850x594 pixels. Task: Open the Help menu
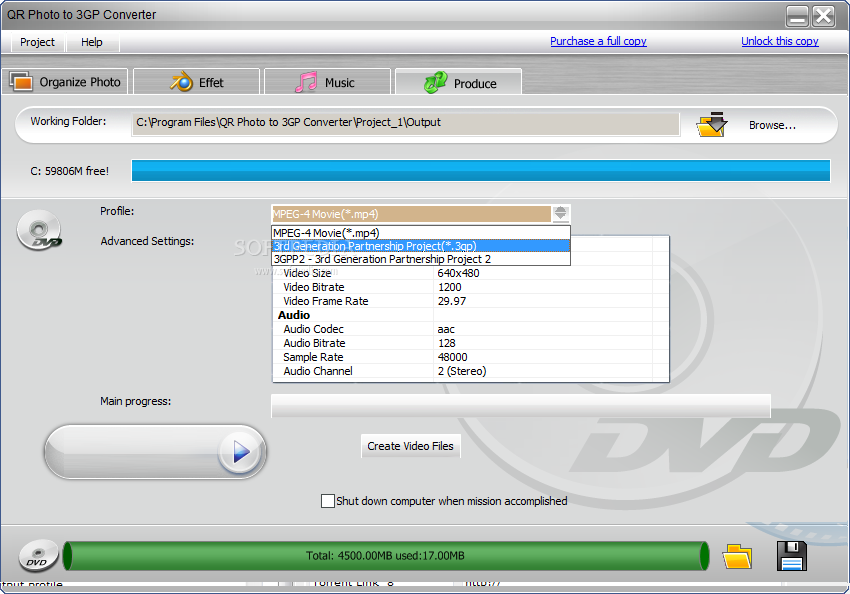tap(92, 42)
